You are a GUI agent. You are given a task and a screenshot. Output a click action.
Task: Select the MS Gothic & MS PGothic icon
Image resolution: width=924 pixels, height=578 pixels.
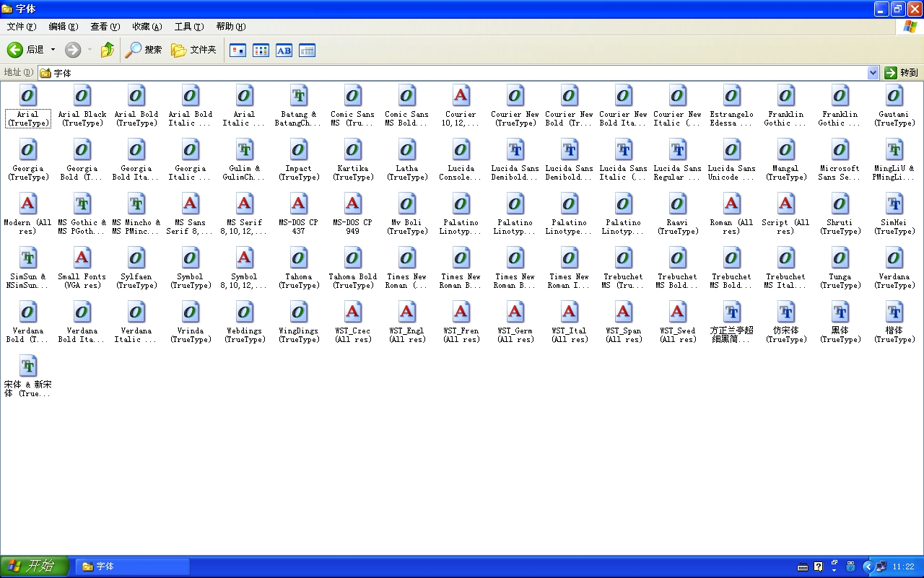pyautogui.click(x=82, y=203)
